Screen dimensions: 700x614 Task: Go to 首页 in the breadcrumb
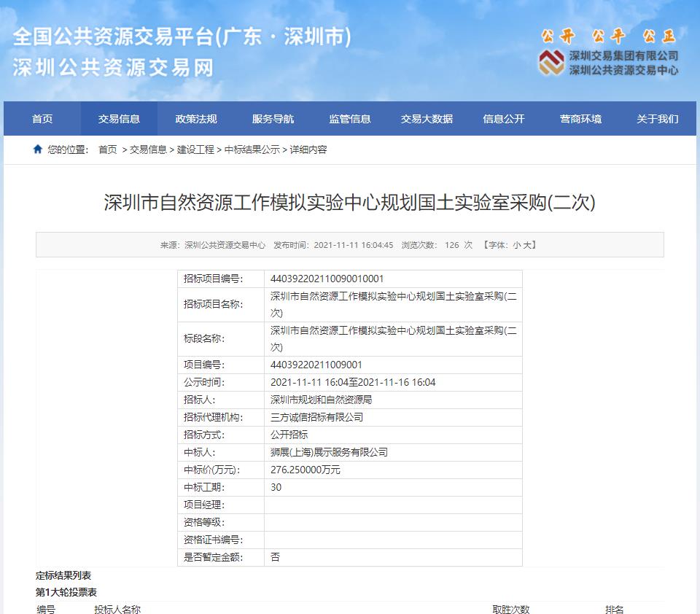click(x=108, y=149)
